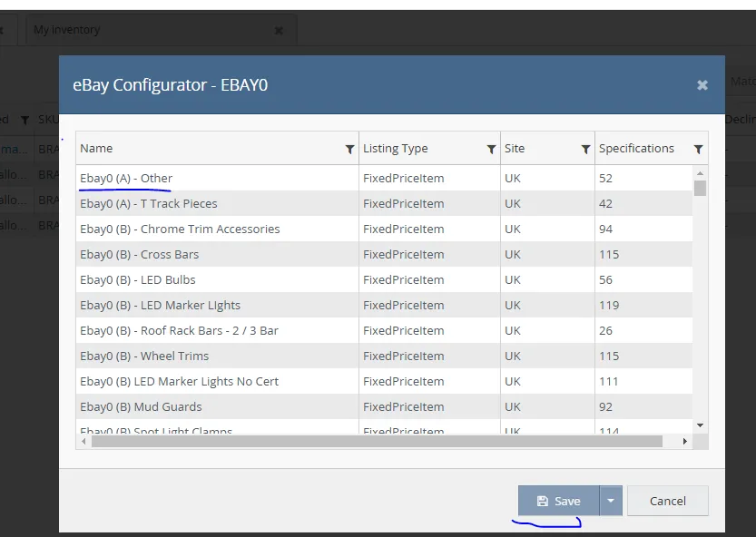Image resolution: width=756 pixels, height=537 pixels.
Task: Select Ebay0 (B) - LED Marker Lights
Action: tap(384, 305)
